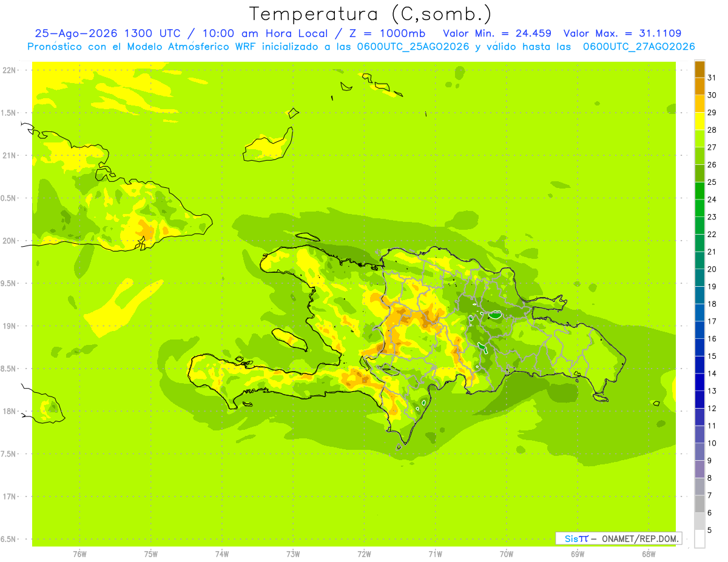Click the legend value label 28
Image resolution: width=728 pixels, height=562 pixels.
click(712, 130)
